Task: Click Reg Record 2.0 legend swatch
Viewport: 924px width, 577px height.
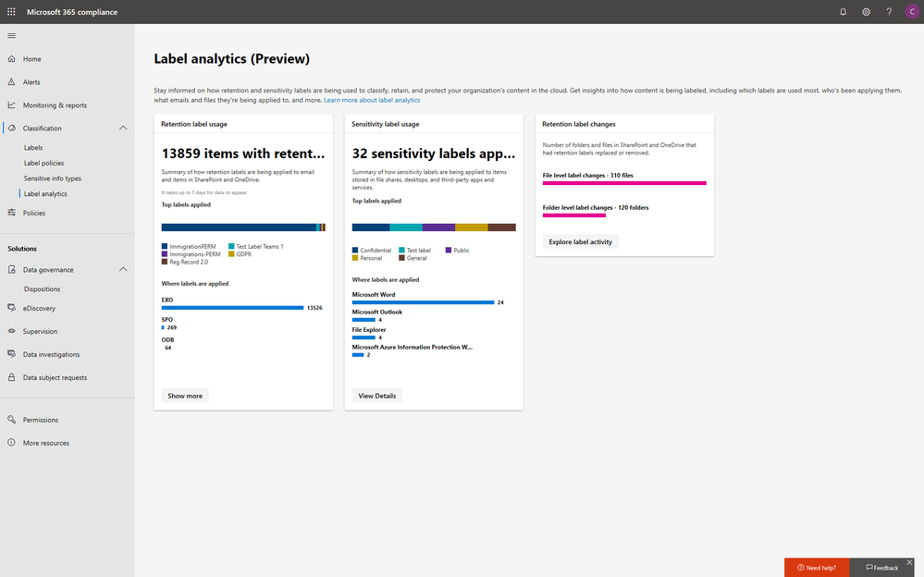Action: click(165, 262)
